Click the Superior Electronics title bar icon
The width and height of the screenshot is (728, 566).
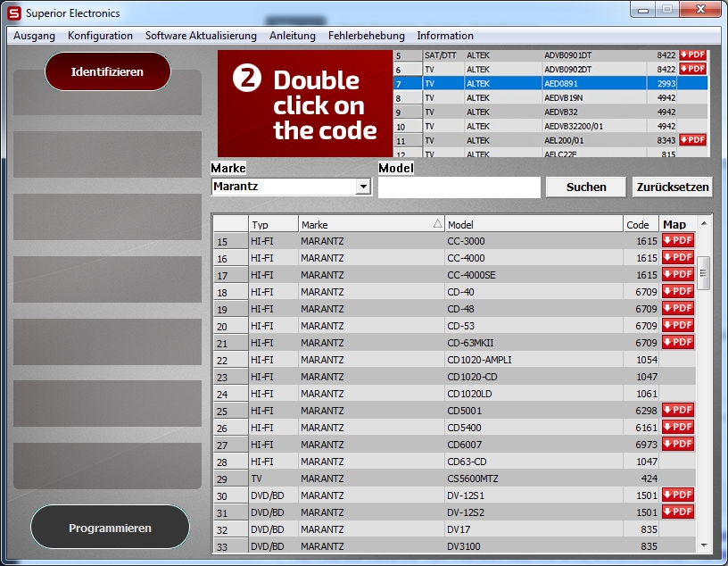[14, 13]
